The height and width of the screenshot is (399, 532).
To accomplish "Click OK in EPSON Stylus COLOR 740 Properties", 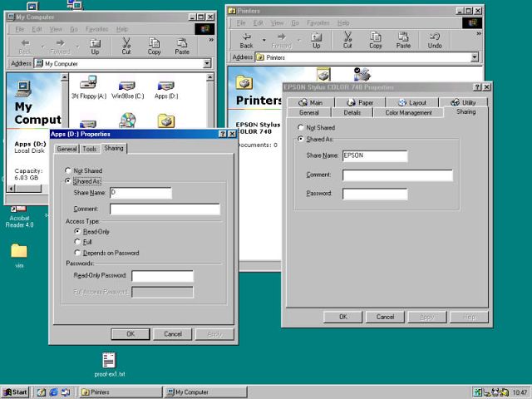I will pyautogui.click(x=342, y=317).
